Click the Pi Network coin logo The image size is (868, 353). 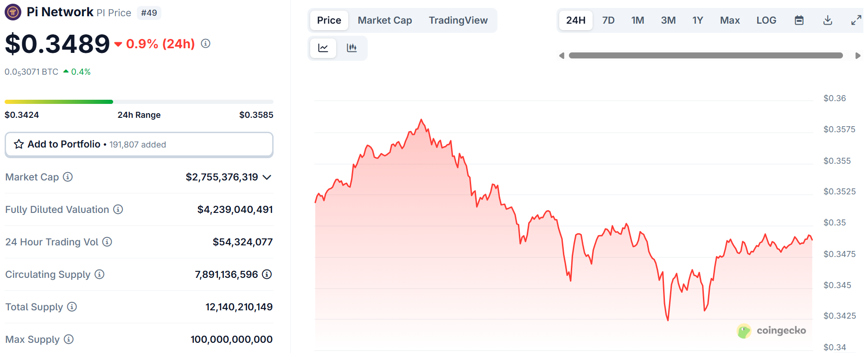[x=12, y=12]
